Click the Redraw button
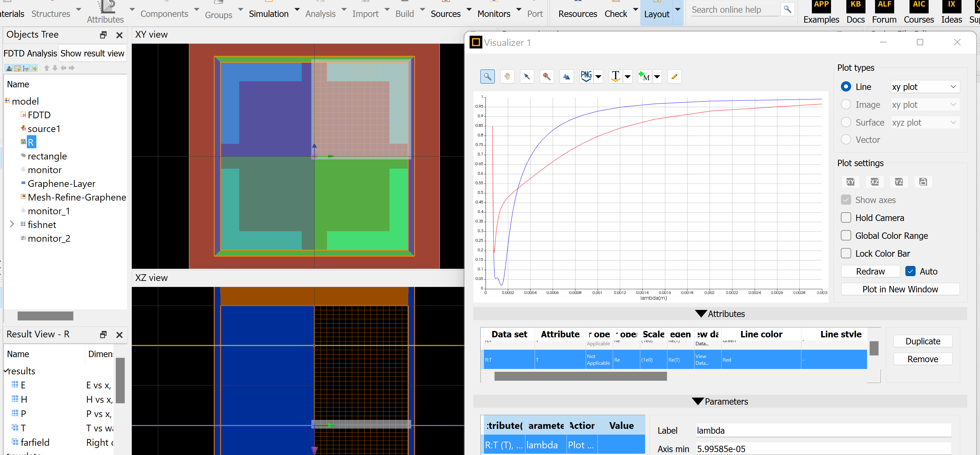Image resolution: width=980 pixels, height=455 pixels. pyautogui.click(x=870, y=271)
